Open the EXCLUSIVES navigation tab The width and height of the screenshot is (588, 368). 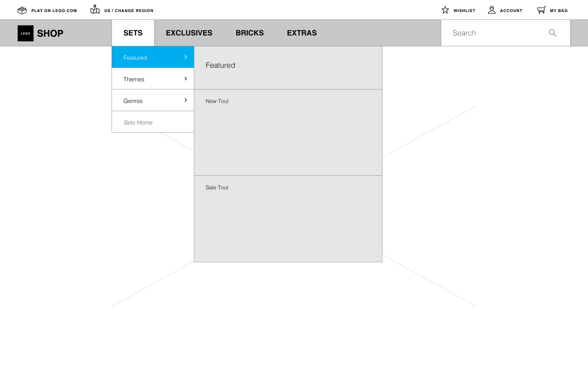[189, 33]
